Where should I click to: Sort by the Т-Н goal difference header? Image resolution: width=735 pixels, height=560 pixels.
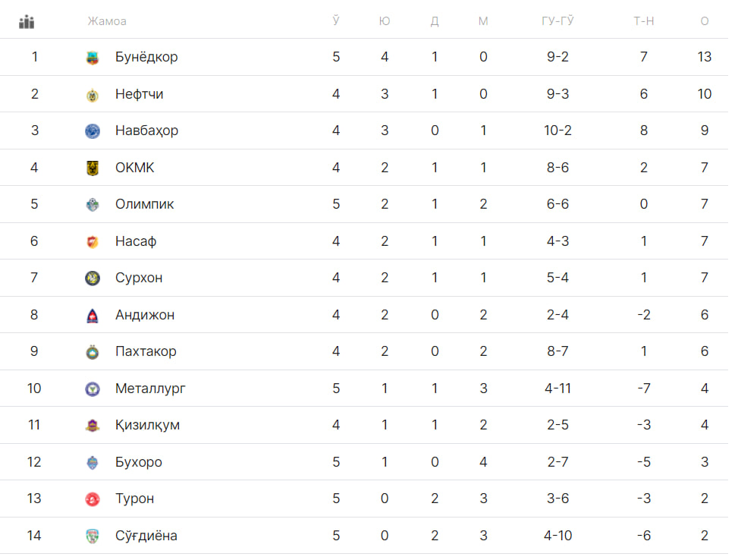[644, 21]
